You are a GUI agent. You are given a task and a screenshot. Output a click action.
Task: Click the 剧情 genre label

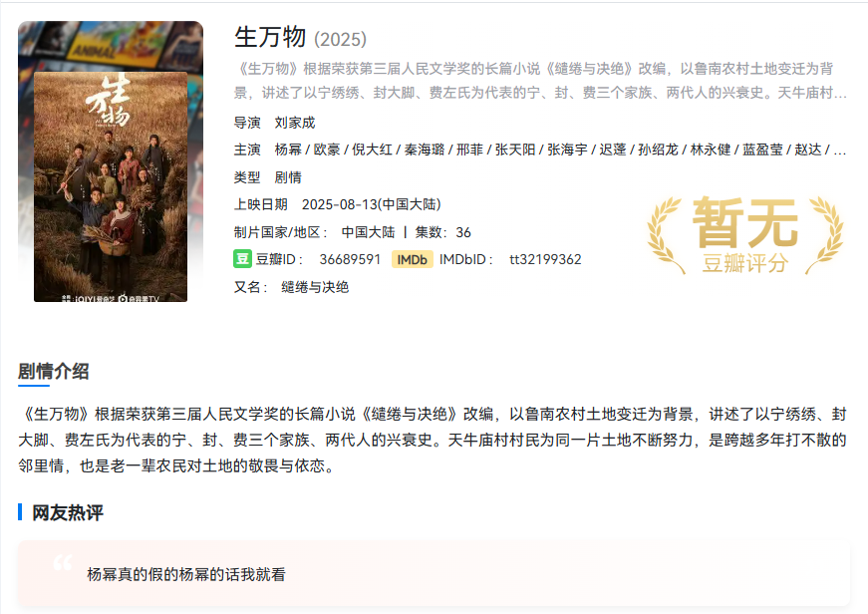coord(288,177)
